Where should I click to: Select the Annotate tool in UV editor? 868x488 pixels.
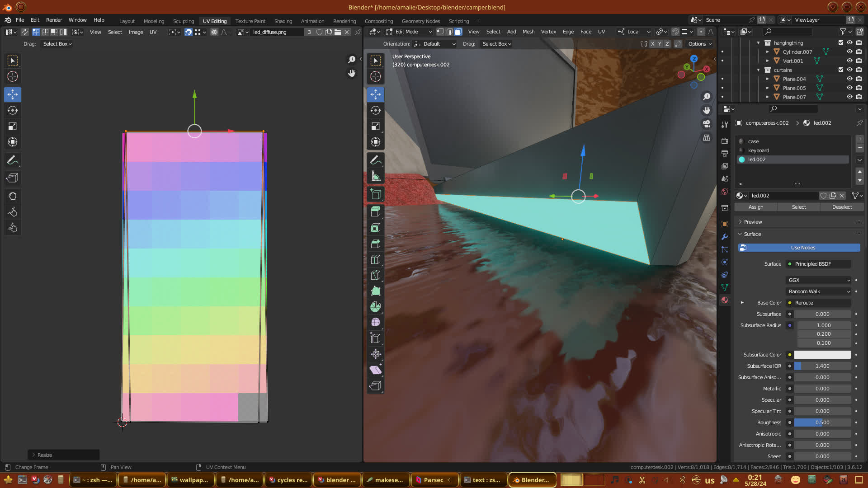coord(13,160)
